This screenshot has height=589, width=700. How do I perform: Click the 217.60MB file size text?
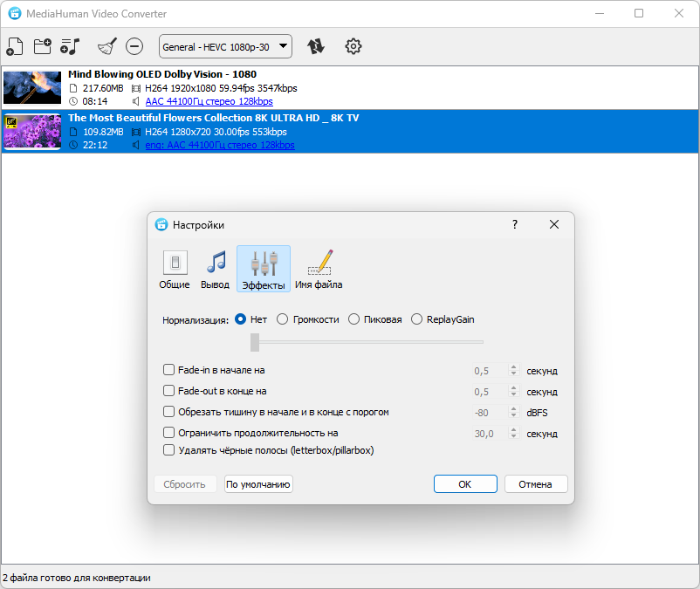[103, 88]
